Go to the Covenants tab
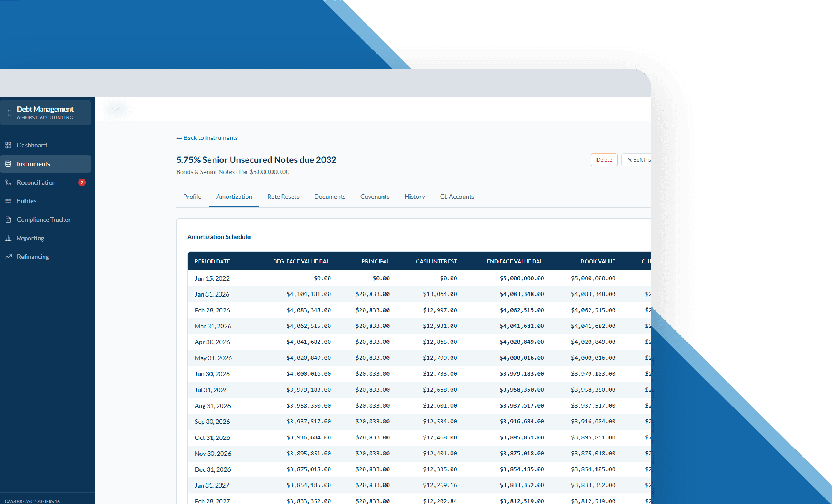This screenshot has height=504, width=832. [375, 197]
